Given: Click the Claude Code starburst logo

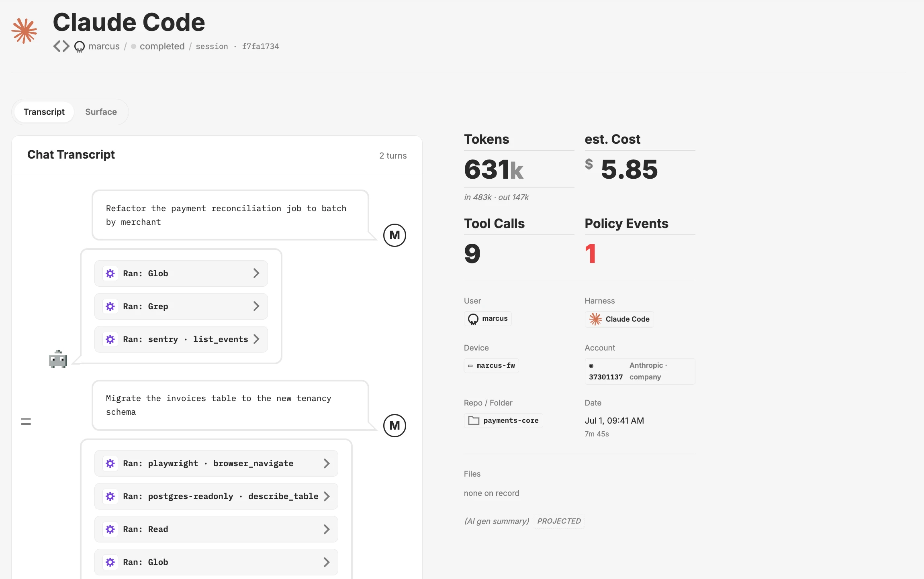Looking at the screenshot, I should (x=25, y=31).
